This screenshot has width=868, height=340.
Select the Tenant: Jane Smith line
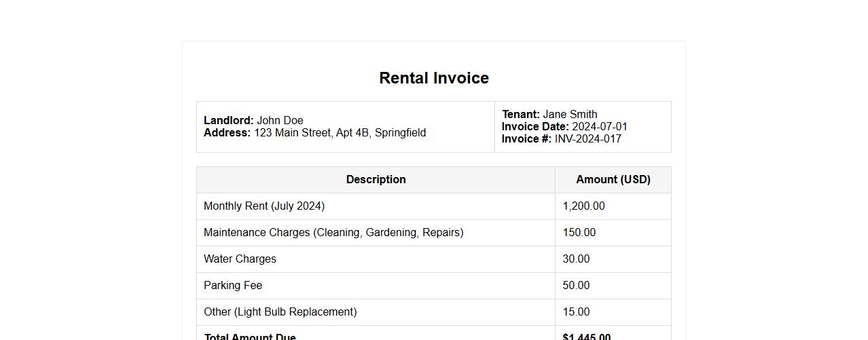pos(549,115)
